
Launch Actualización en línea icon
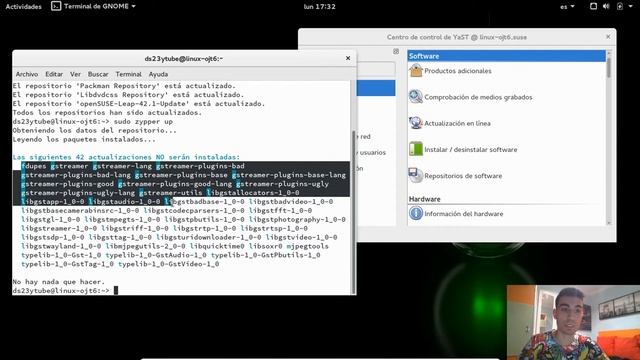416,123
